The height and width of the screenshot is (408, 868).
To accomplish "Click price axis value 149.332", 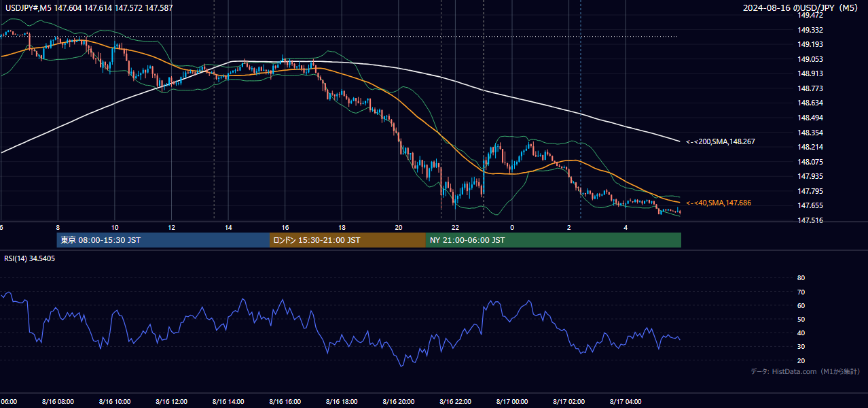I will coord(810,30).
